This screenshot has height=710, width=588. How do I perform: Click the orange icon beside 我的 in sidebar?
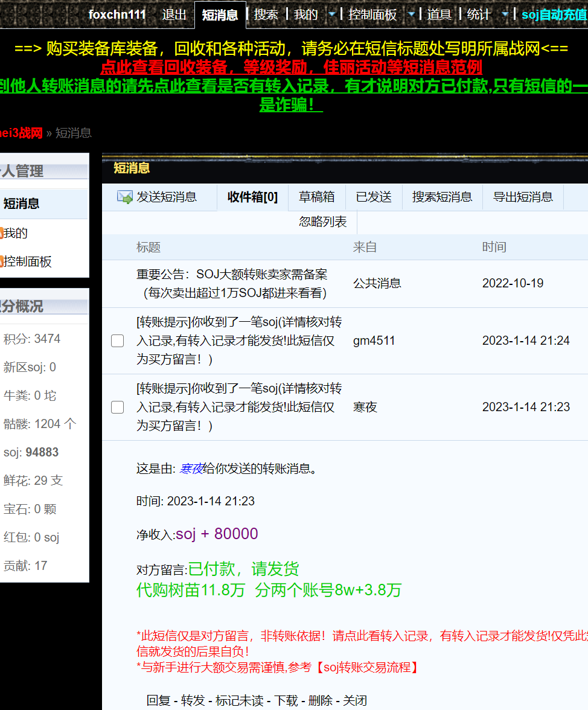tap(2, 233)
